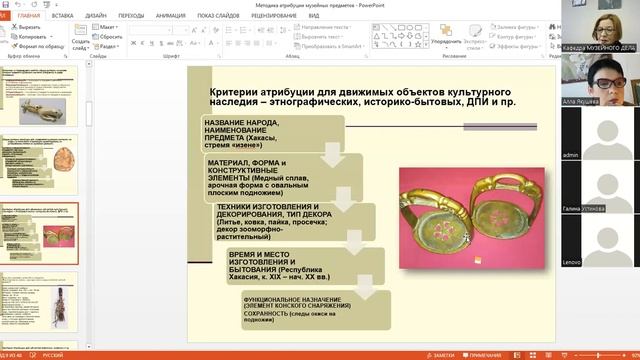Toggle strikethrough formatting
640x360 pixels.
(170, 43)
